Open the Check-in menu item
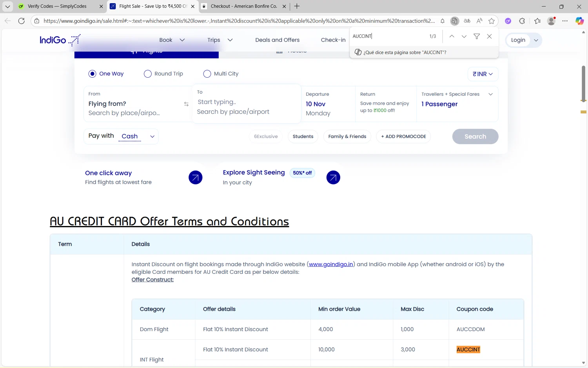The width and height of the screenshot is (588, 368). point(333,40)
